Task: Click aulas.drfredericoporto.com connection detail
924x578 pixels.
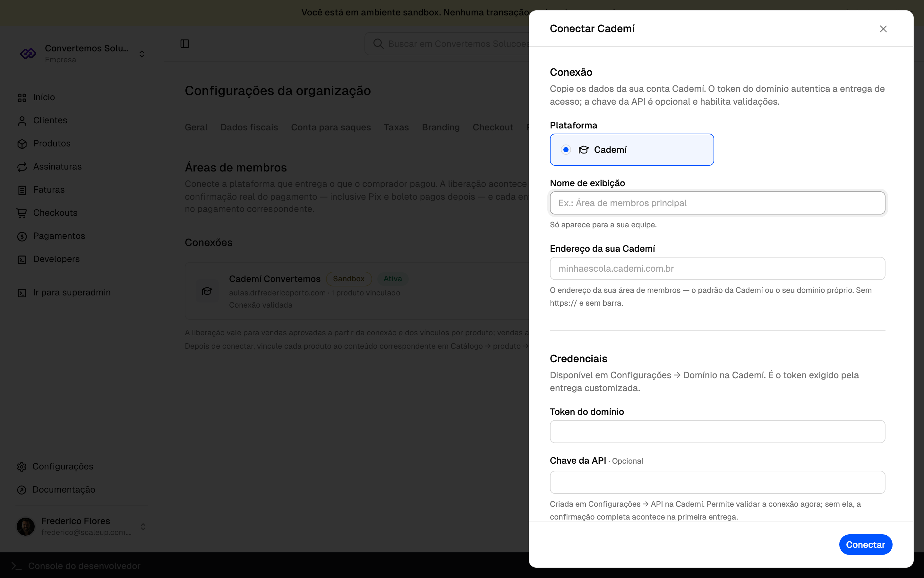Action: pyautogui.click(x=277, y=293)
